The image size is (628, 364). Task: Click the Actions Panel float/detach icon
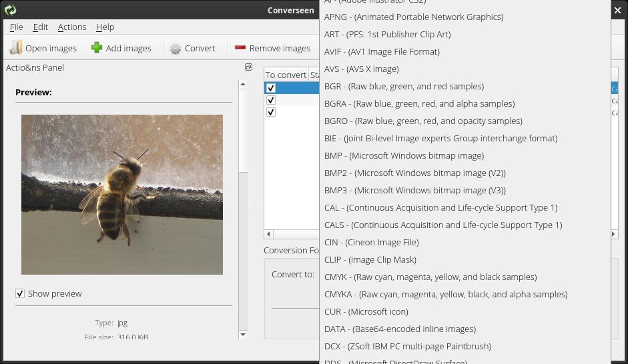point(248,67)
